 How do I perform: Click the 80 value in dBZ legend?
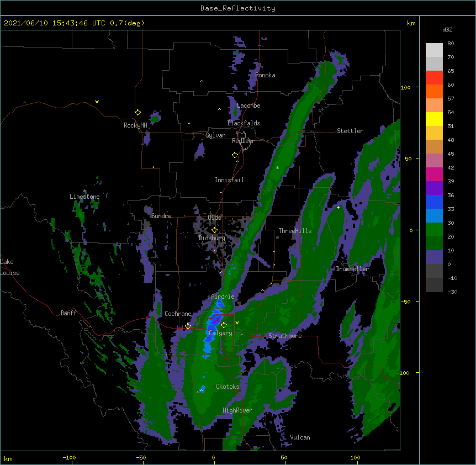point(451,44)
